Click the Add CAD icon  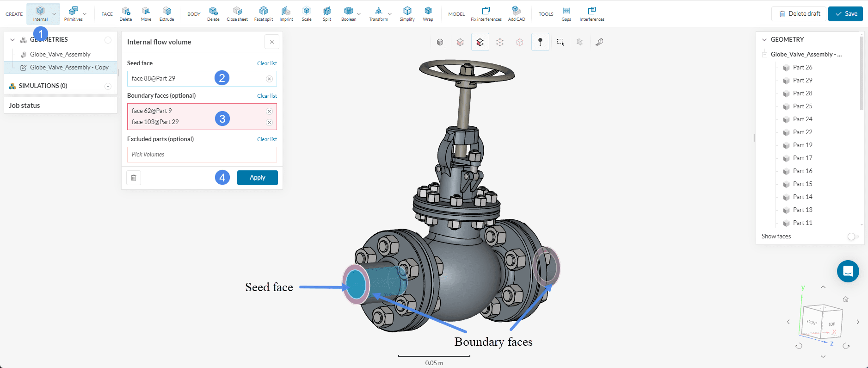pyautogui.click(x=516, y=14)
